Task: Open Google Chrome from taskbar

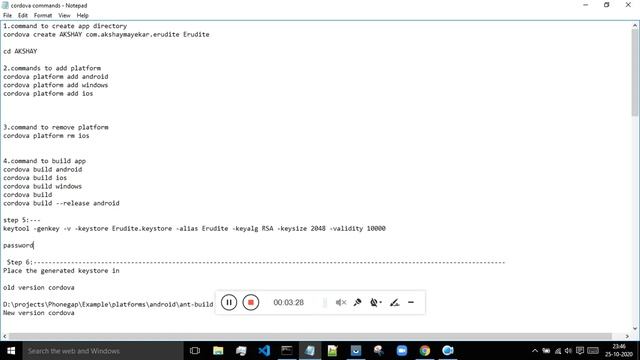Action: (x=425, y=351)
